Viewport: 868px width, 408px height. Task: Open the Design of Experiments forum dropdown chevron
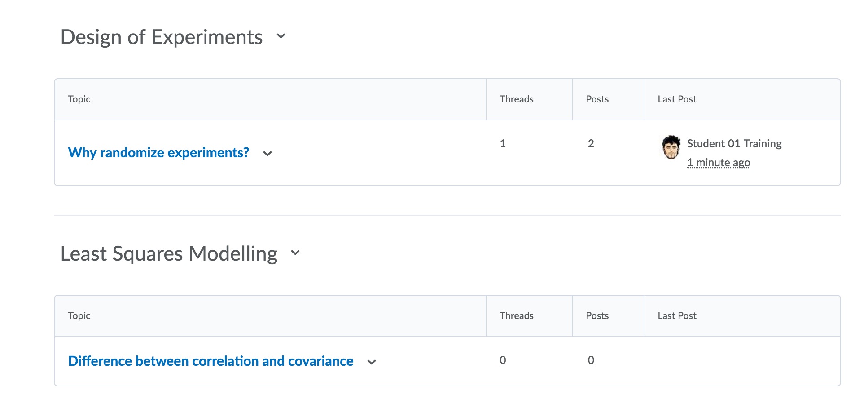click(281, 36)
